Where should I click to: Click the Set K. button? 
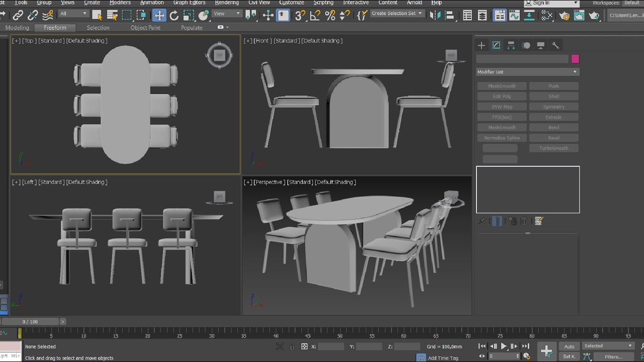point(569,356)
